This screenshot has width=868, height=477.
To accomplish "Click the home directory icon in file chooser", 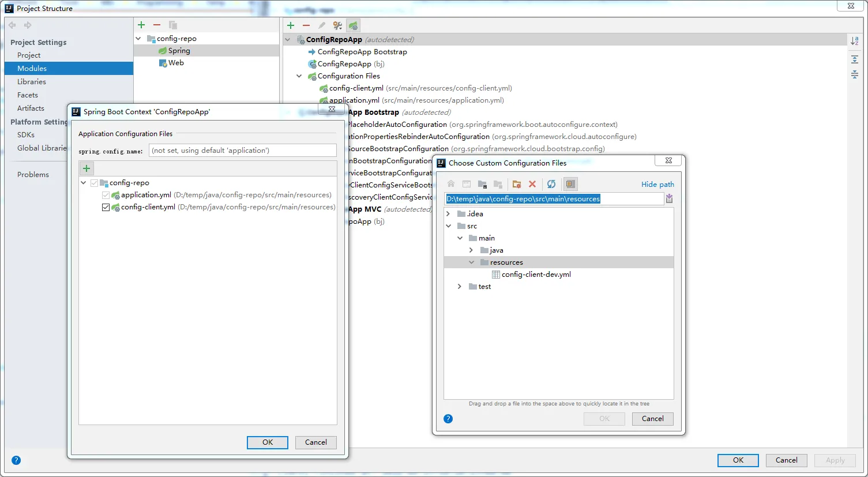I will click(x=451, y=184).
